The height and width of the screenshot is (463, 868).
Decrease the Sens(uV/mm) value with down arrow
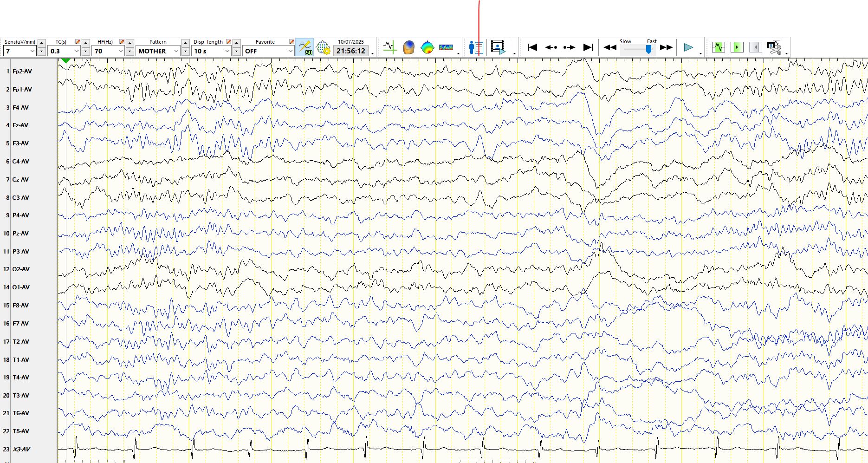41,51
